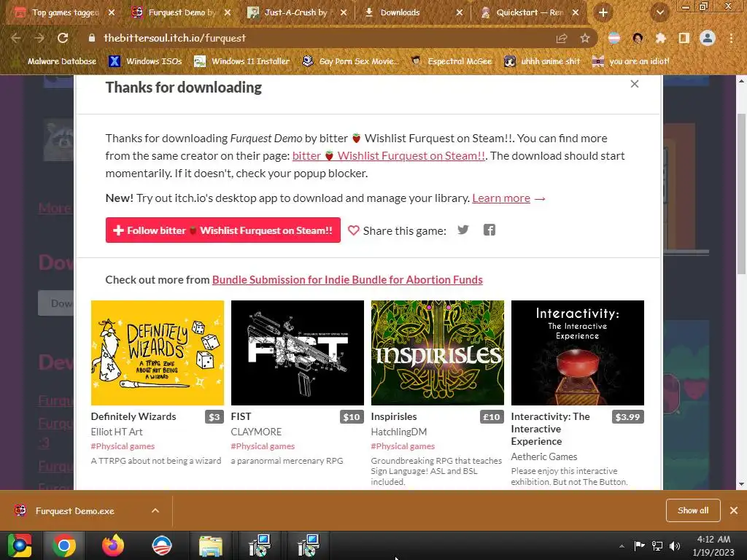Click Physical games tag under Inspirisles
747x560 pixels.
tap(403, 446)
